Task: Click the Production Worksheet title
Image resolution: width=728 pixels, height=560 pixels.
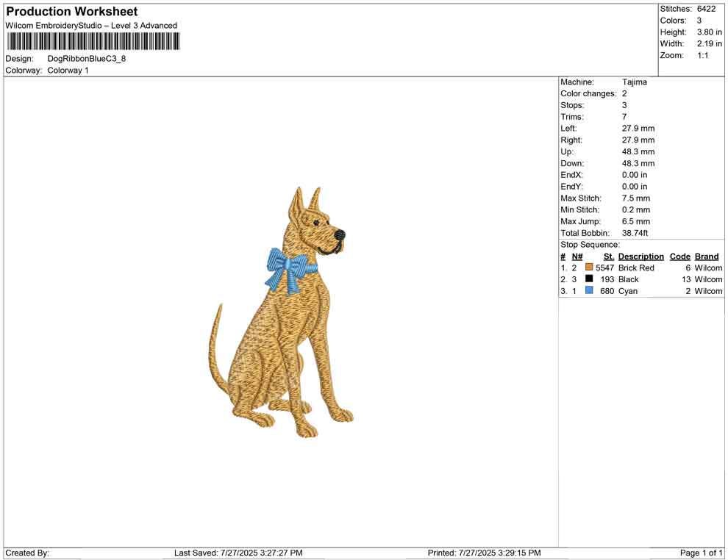Action: (x=71, y=12)
